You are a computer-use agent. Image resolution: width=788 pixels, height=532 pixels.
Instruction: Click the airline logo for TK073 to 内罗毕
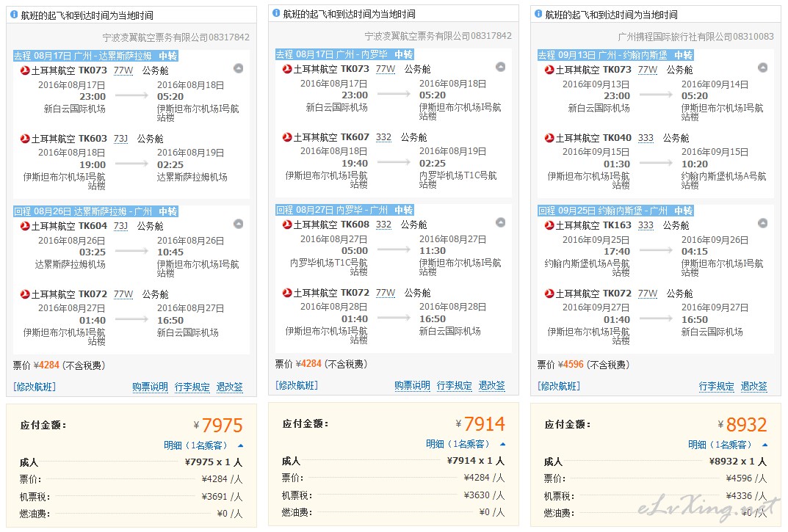287,69
